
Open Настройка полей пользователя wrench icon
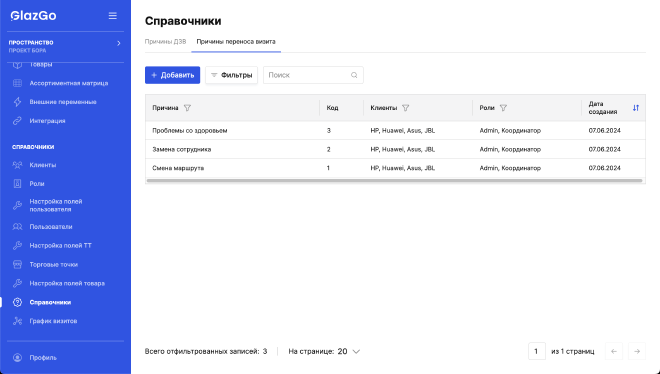point(17,205)
